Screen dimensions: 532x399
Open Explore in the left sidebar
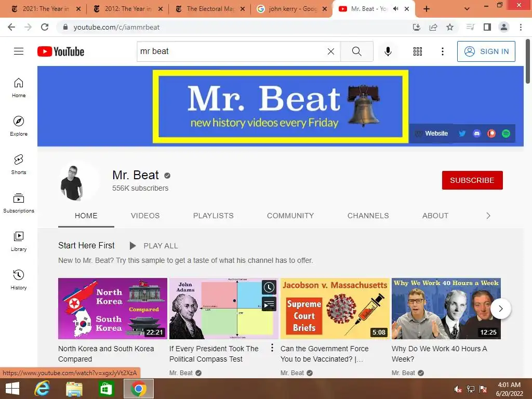[19, 126]
